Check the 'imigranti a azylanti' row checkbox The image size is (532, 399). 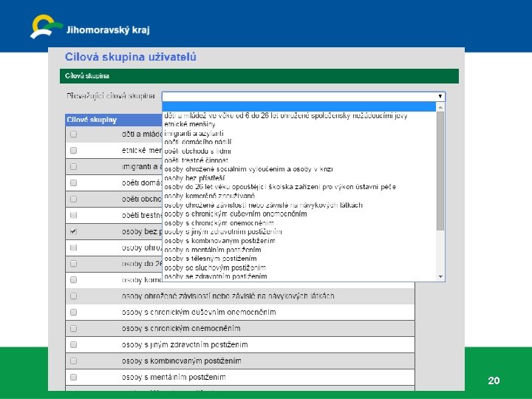coord(73,166)
